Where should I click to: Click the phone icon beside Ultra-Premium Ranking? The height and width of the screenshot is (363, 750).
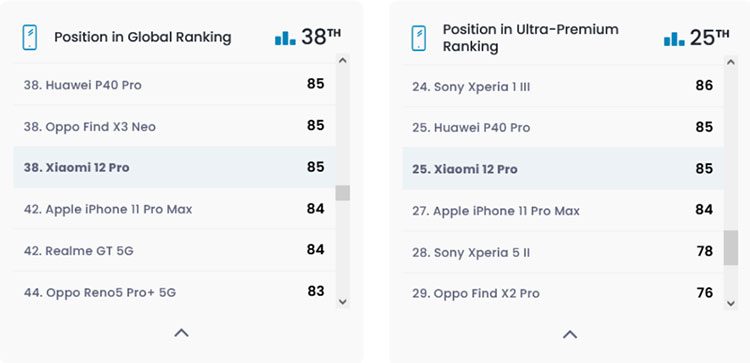[419, 38]
